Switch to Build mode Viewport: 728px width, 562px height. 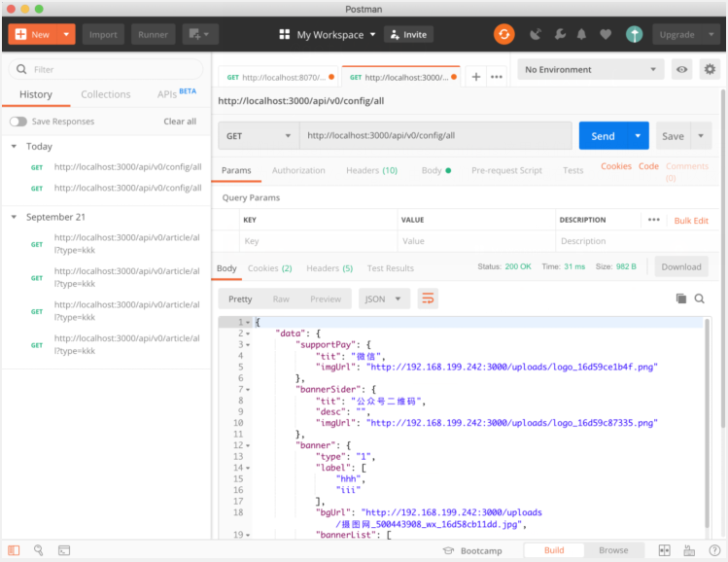(x=554, y=550)
